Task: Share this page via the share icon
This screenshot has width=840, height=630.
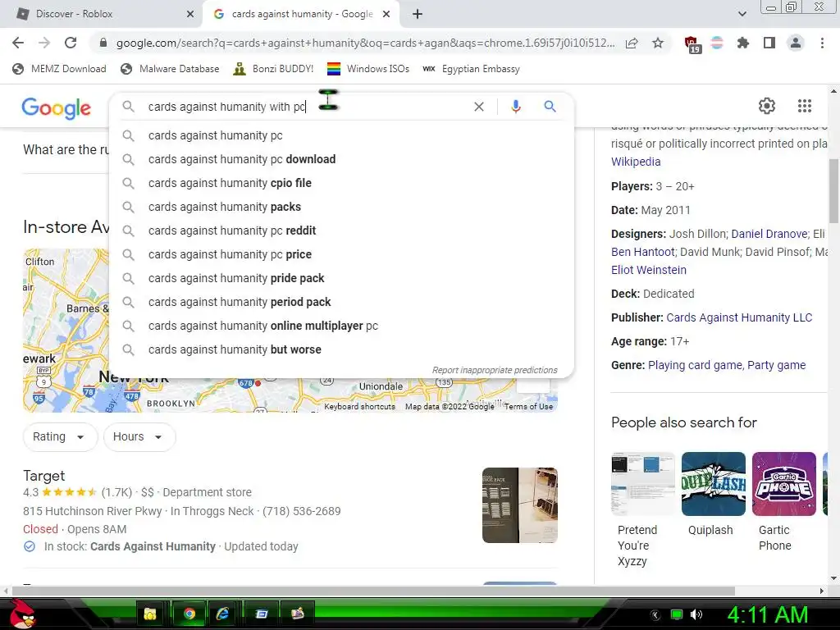Action: click(632, 43)
